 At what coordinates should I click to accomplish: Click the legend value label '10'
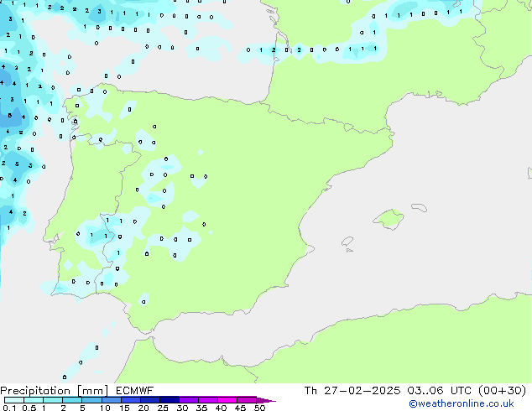(105, 408)
